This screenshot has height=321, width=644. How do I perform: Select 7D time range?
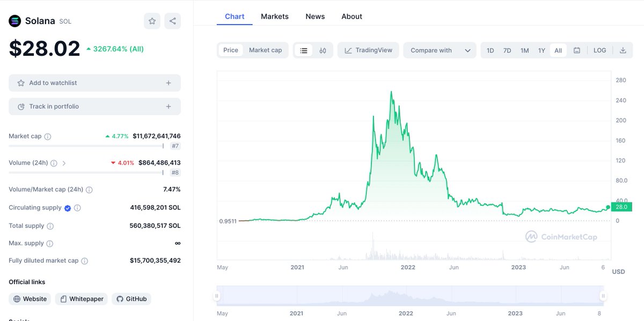coord(507,50)
